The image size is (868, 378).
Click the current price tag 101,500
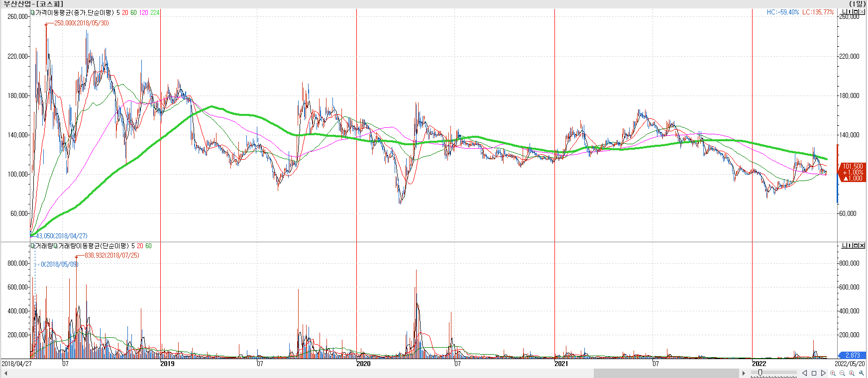pos(852,172)
